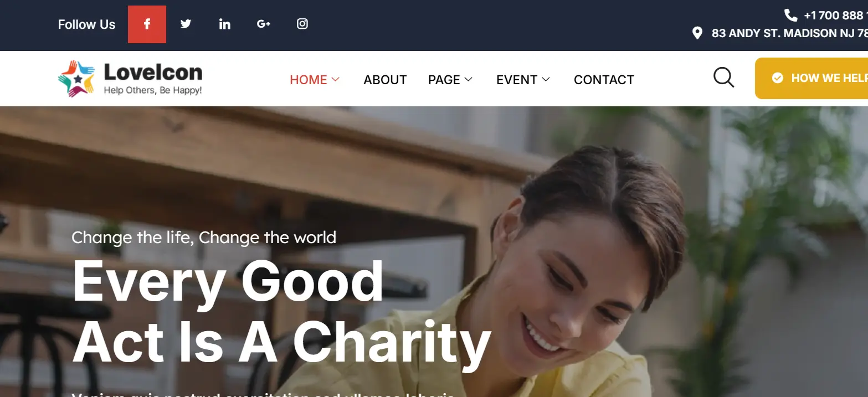Click the phone icon in top bar
This screenshot has width=868, height=397.
(x=790, y=15)
